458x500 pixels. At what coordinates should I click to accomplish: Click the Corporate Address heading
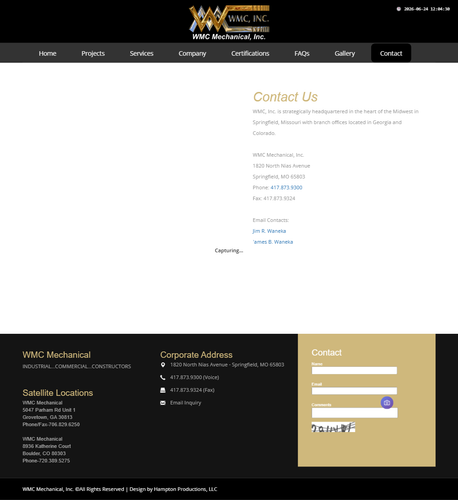(196, 355)
